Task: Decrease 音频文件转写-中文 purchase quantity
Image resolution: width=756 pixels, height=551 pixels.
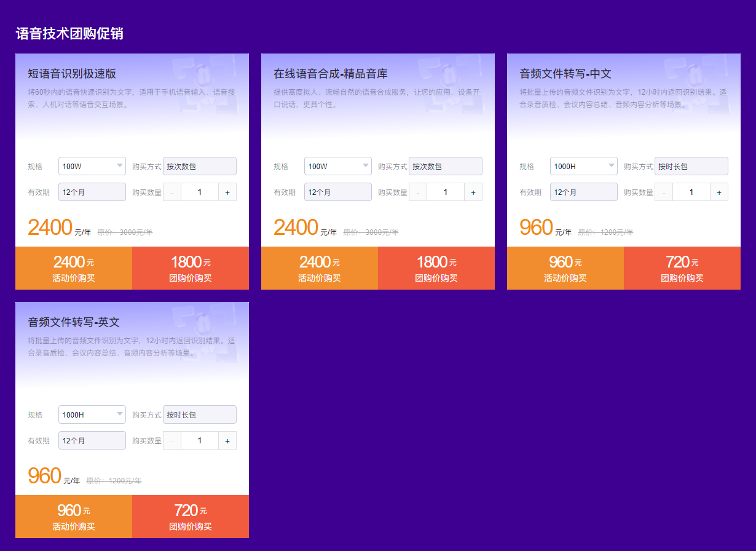Action: pos(664,192)
